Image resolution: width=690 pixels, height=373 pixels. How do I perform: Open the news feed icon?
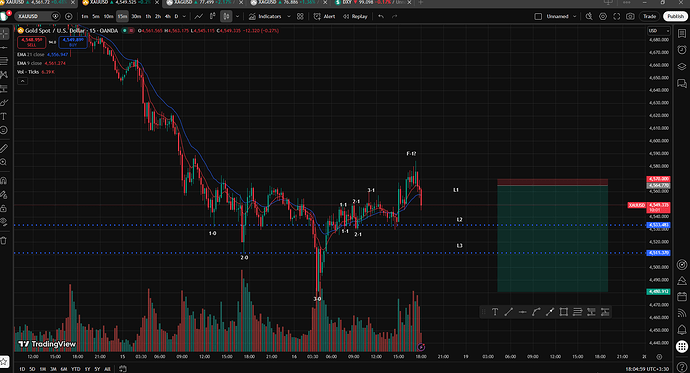pyautogui.click(x=682, y=313)
